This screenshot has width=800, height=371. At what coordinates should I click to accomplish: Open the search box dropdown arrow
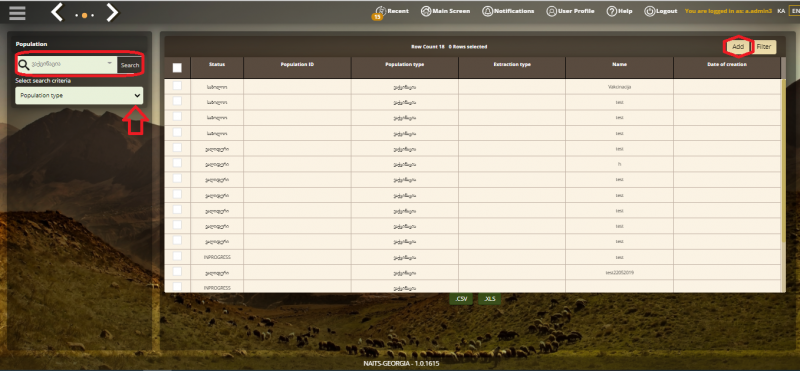coord(110,63)
